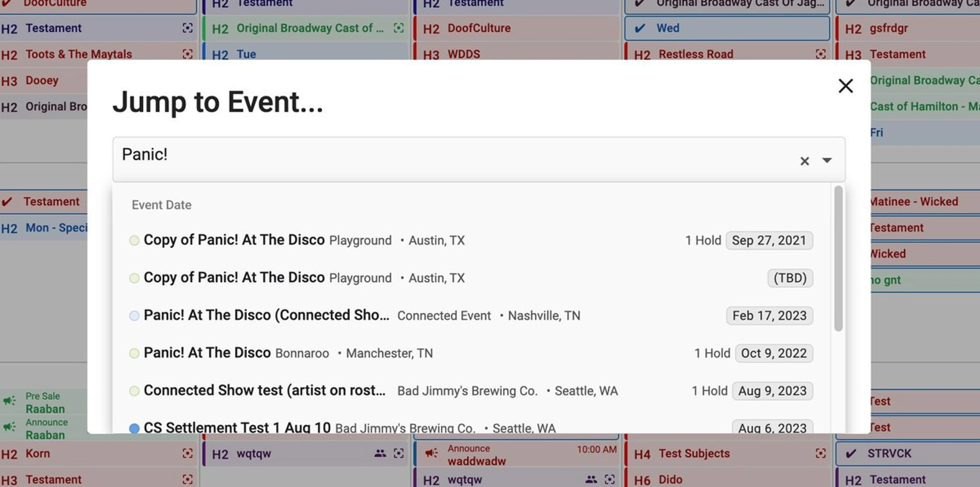Click focus icon on wqtqw row beside Korn
Screen dimensions: 980x487
click(398, 453)
